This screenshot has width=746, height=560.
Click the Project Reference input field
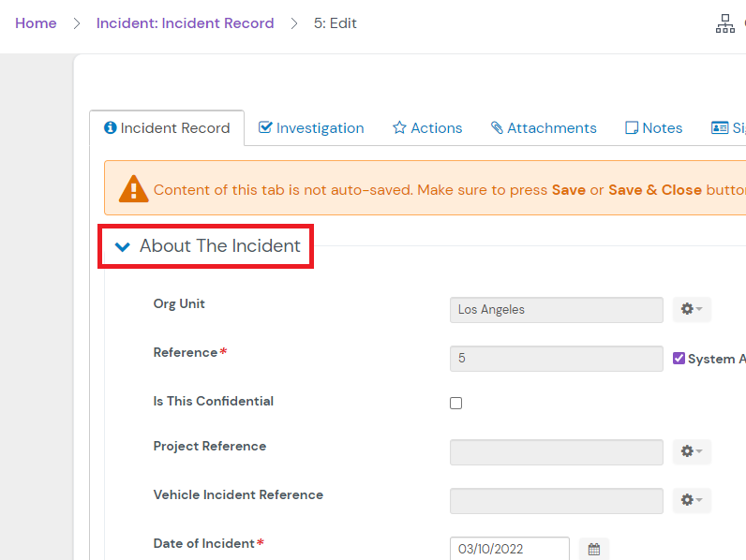(556, 451)
